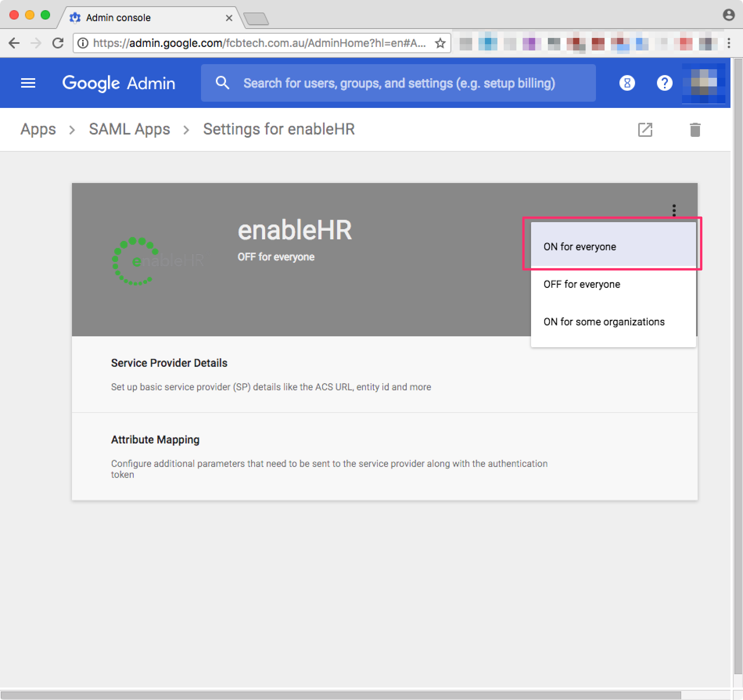The width and height of the screenshot is (743, 700).
Task: Close the Admin console tab
Action: (x=229, y=18)
